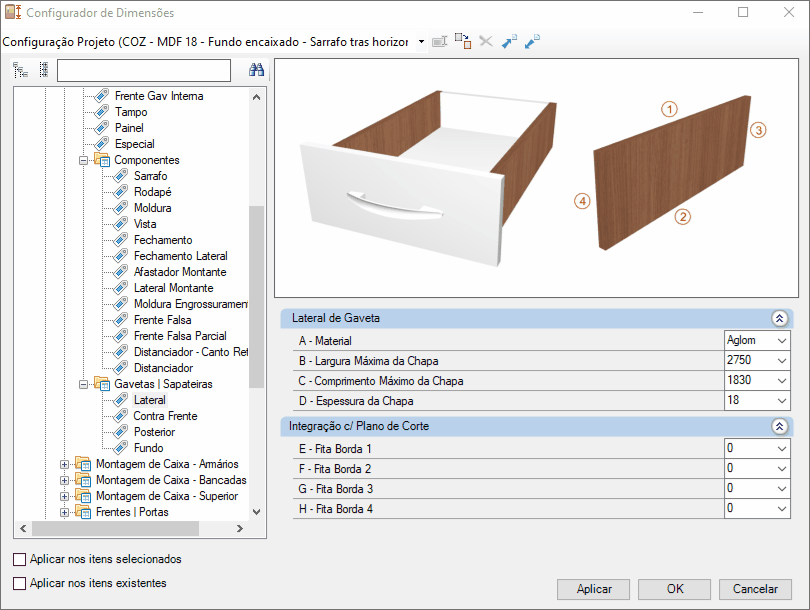
Task: Click the collapse tree icon beside search box
Action: 43,70
